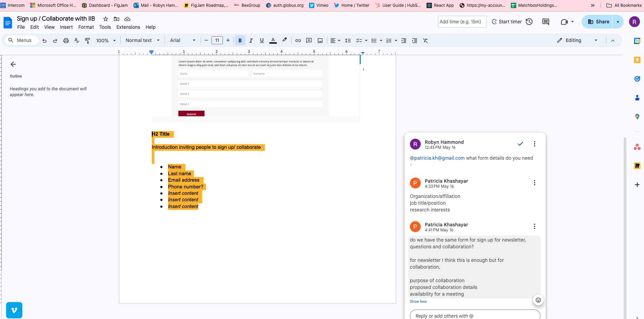Open the Arial font dropdown

pos(183,40)
